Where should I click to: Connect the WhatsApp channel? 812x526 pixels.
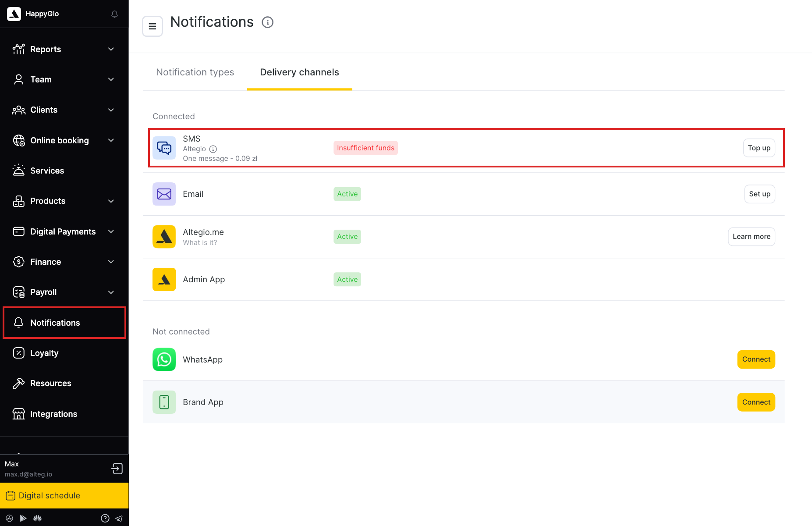tap(756, 359)
